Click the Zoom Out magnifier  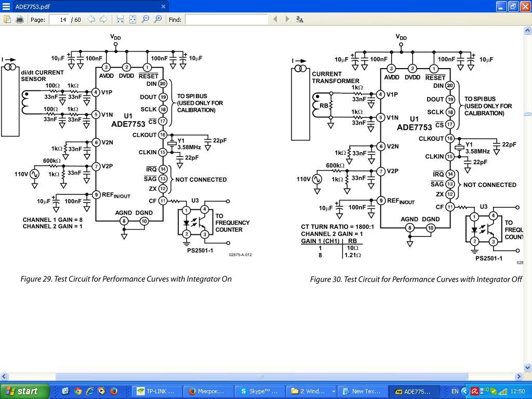[145, 19]
